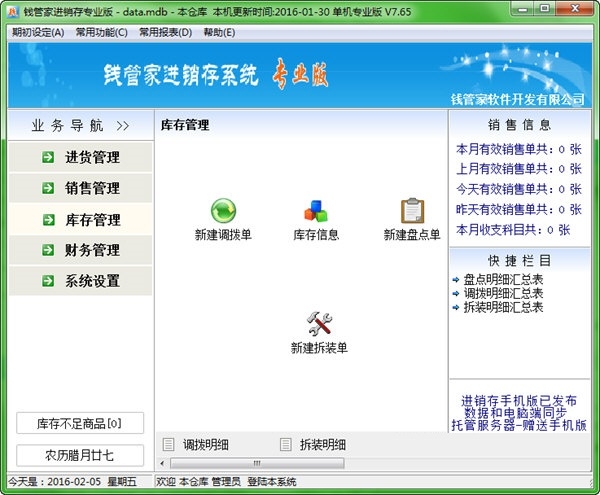The width and height of the screenshot is (600, 495).
Task: Open the 库存信息 colored cubes icon
Action: (x=316, y=211)
